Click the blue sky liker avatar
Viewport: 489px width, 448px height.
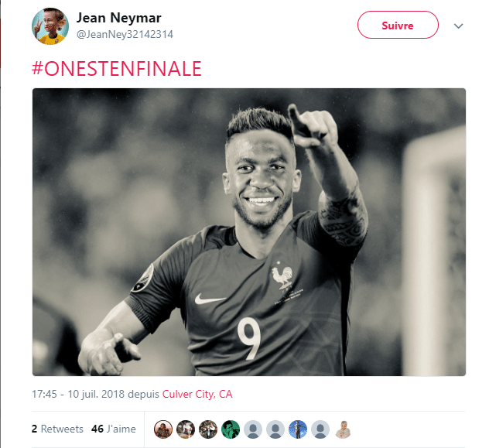(298, 429)
